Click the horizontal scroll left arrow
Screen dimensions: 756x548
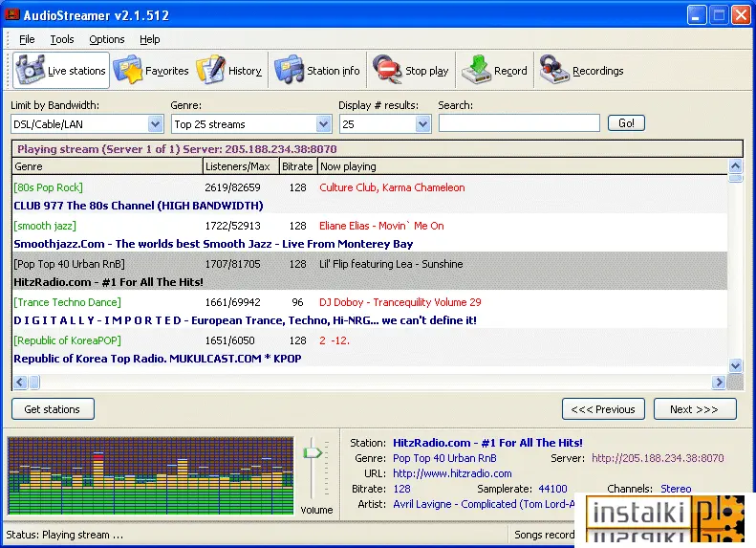coord(20,382)
